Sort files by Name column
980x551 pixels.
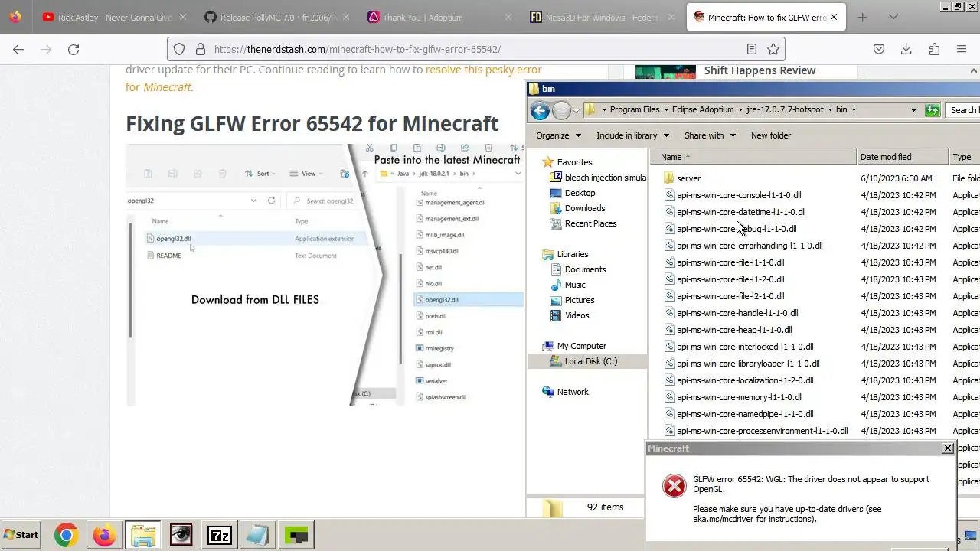pyautogui.click(x=753, y=157)
